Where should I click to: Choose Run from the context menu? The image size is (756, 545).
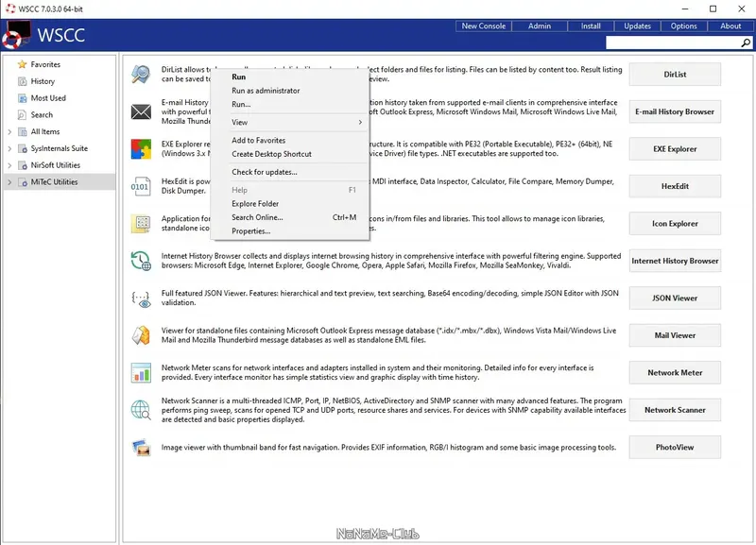point(290,77)
